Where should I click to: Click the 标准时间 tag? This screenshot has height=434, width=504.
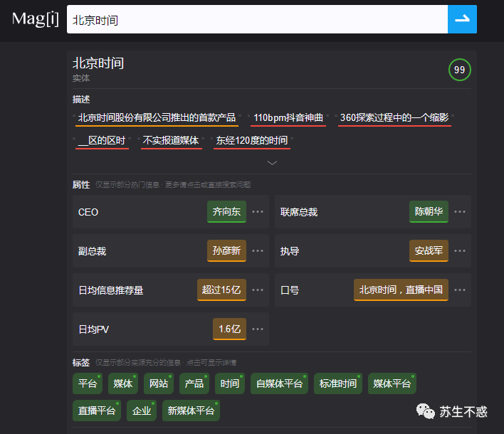tap(338, 383)
